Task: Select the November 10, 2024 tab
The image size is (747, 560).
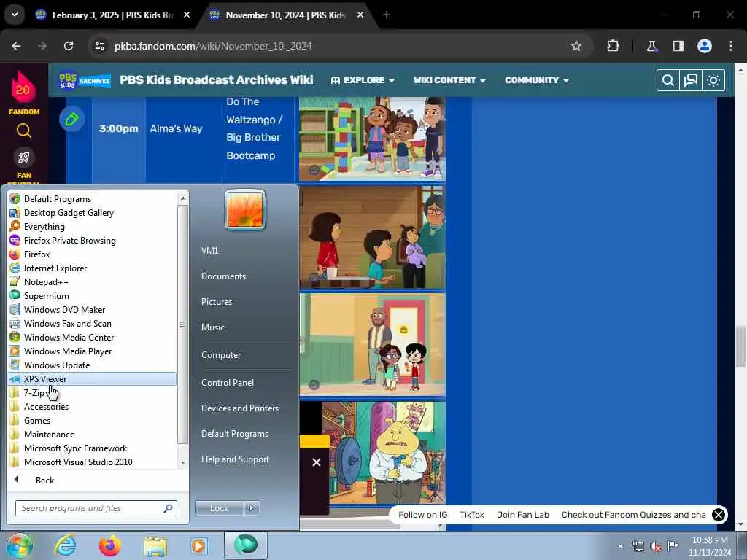Action: click(286, 15)
